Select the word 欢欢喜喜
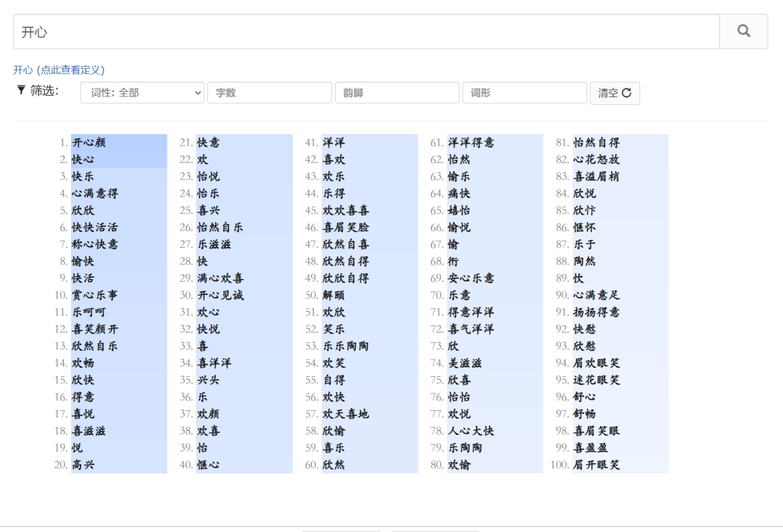This screenshot has width=783, height=532. tap(346, 211)
